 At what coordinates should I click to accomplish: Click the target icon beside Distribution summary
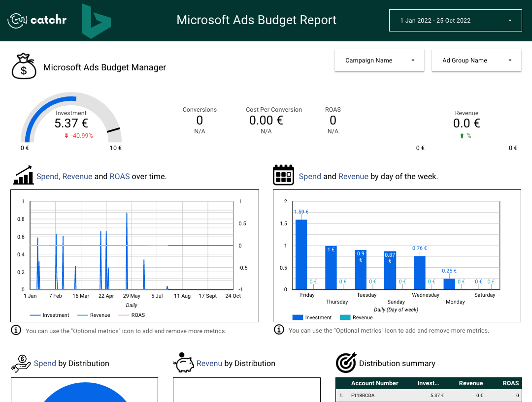(x=346, y=363)
